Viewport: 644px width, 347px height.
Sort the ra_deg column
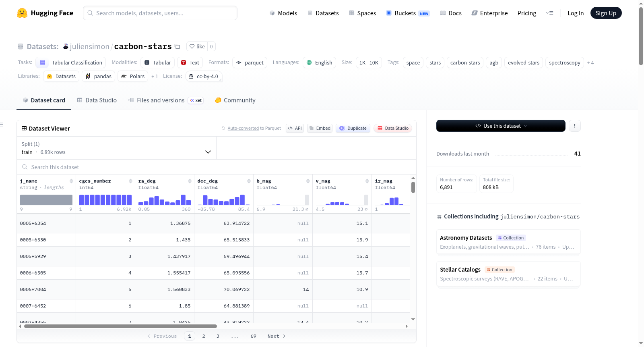[x=190, y=181]
